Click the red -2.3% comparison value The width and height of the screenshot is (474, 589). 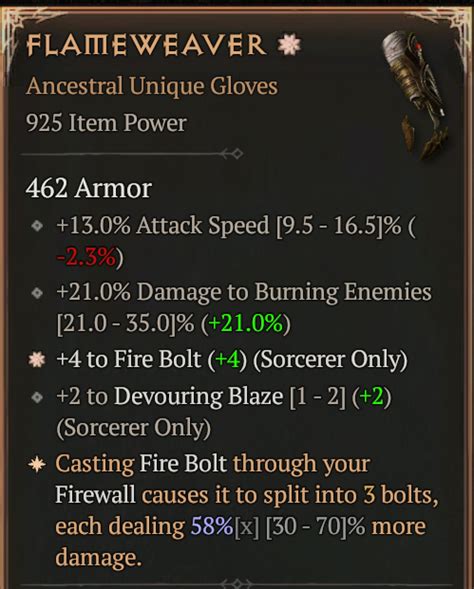point(86,257)
